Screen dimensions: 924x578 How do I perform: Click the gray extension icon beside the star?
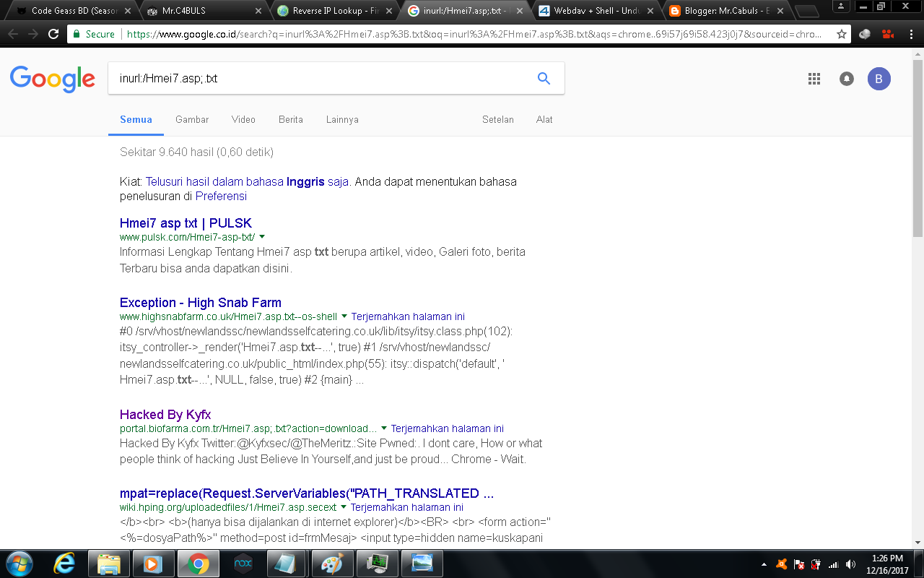864,34
